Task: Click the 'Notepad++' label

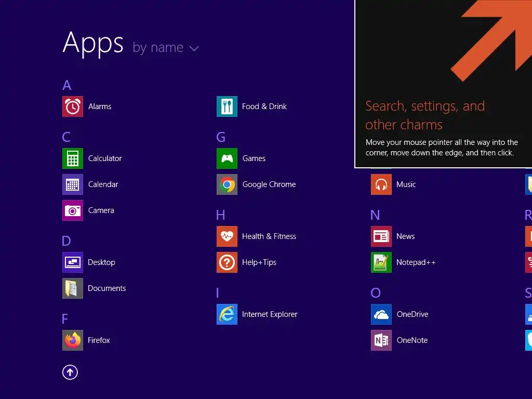Action: [x=416, y=262]
